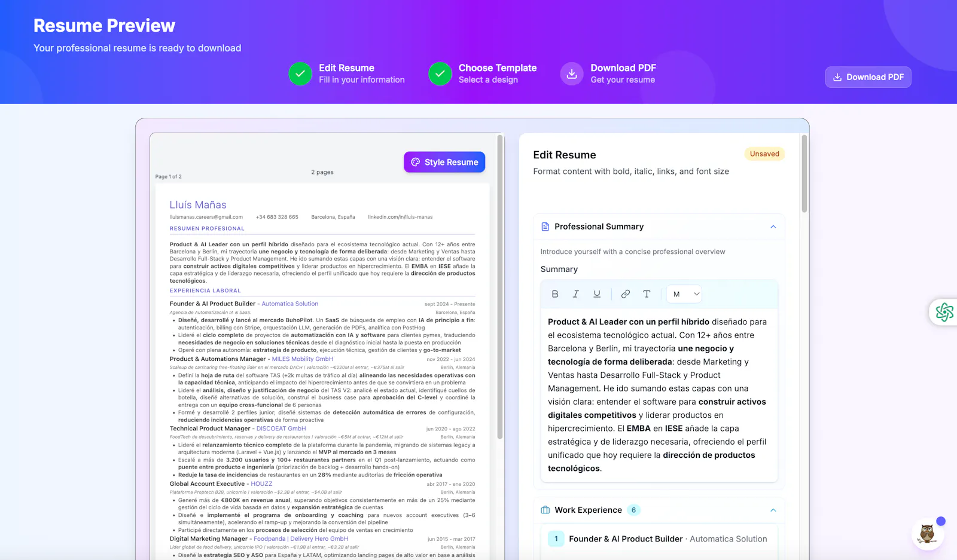Image resolution: width=957 pixels, height=560 pixels.
Task: Click the 'abr 2017 - ene 2020' date
Action: click(x=451, y=485)
